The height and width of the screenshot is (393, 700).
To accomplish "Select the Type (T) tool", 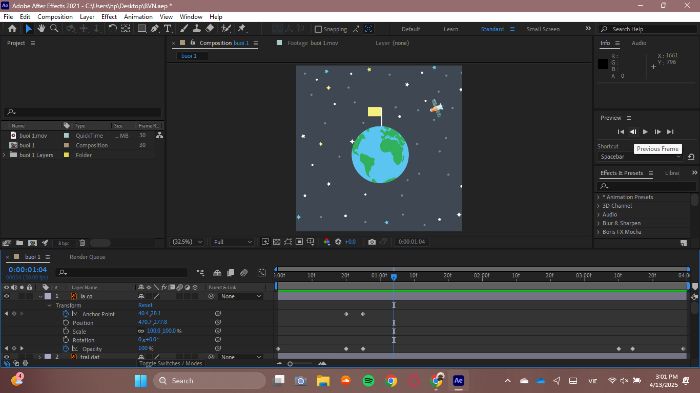I will click(x=167, y=29).
